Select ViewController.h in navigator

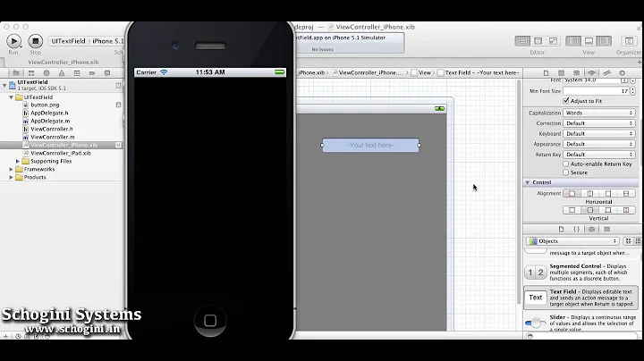click(x=52, y=129)
